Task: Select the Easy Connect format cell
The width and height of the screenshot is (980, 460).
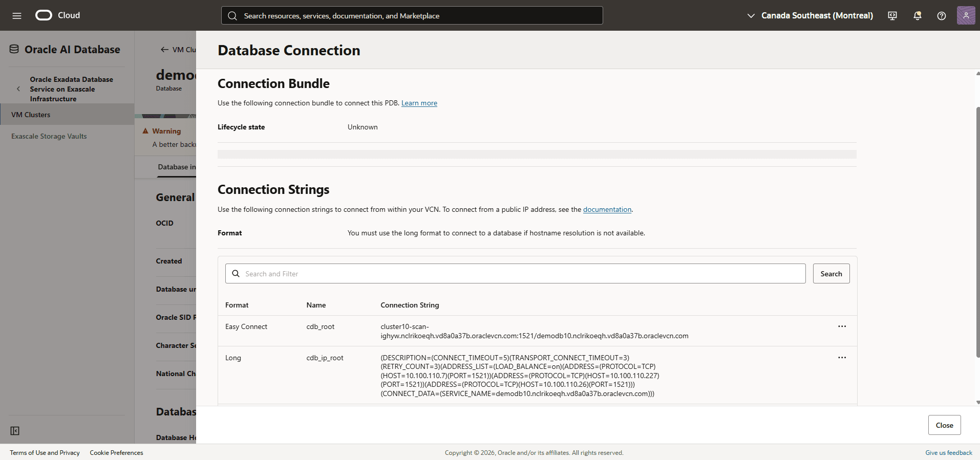Action: tap(246, 326)
